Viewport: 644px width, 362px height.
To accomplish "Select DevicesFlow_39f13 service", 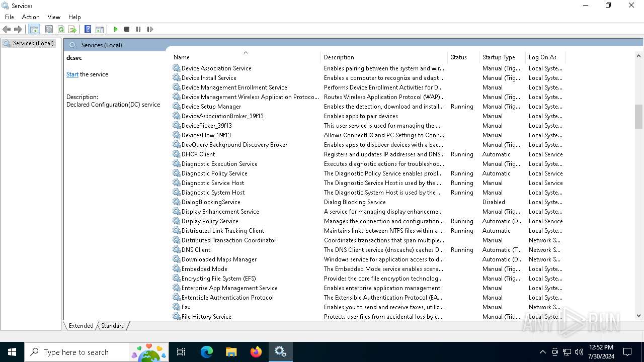I will pos(368,135).
